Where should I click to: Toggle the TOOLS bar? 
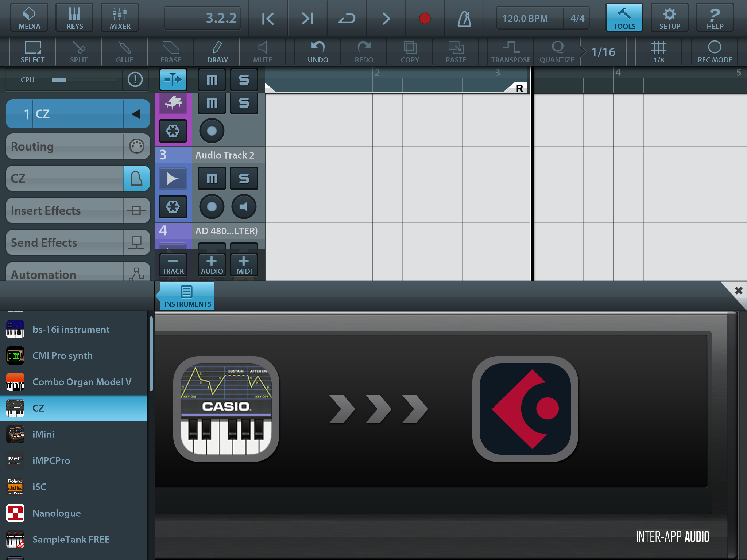click(x=624, y=17)
